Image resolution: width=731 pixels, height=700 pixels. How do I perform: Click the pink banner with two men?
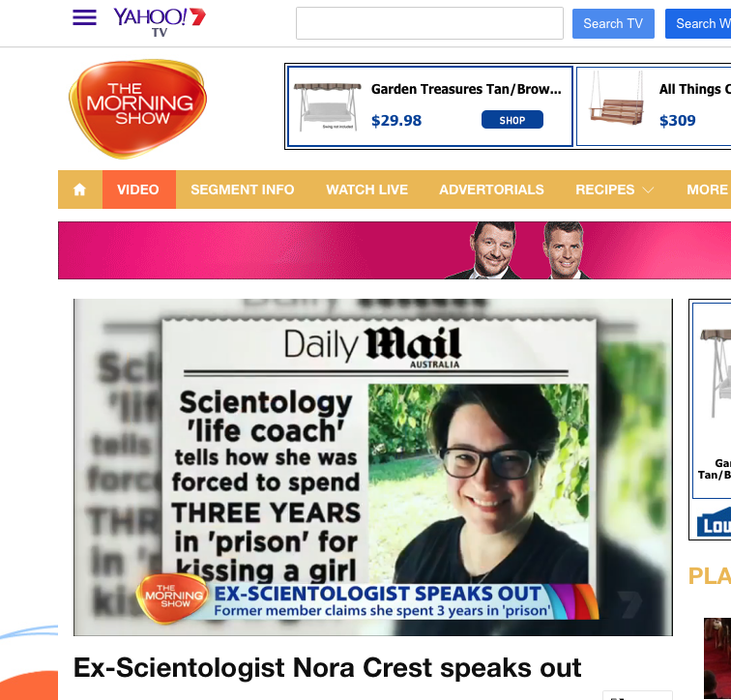395,250
